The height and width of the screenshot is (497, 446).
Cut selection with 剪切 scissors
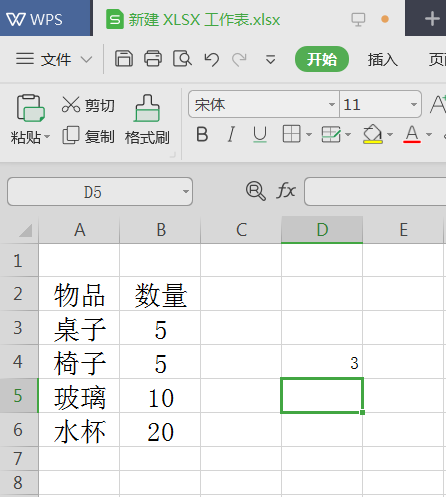pyautogui.click(x=88, y=105)
